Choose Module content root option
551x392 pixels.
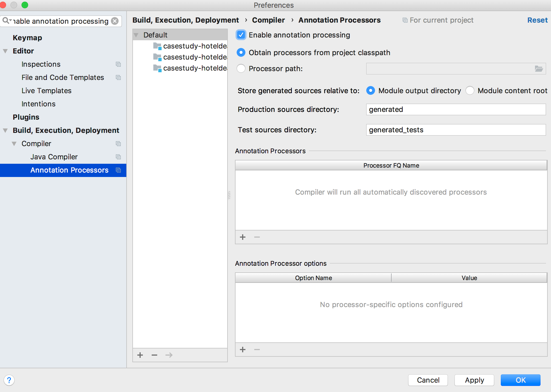pos(470,91)
